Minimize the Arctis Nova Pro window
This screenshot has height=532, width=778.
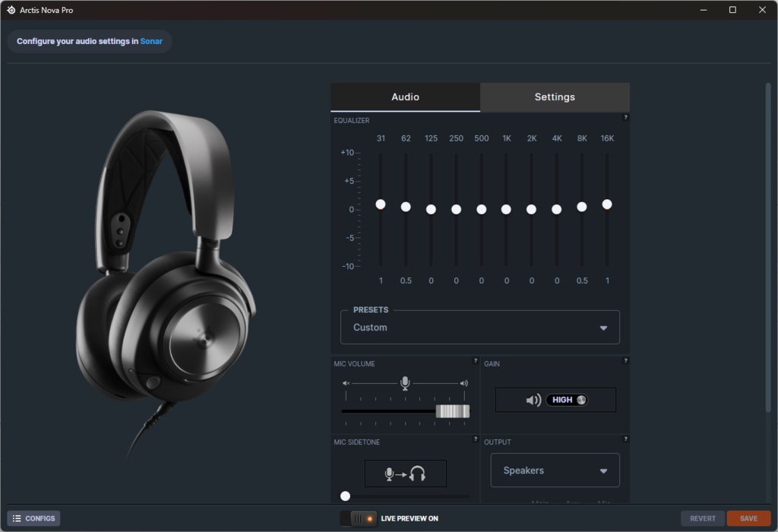point(704,10)
